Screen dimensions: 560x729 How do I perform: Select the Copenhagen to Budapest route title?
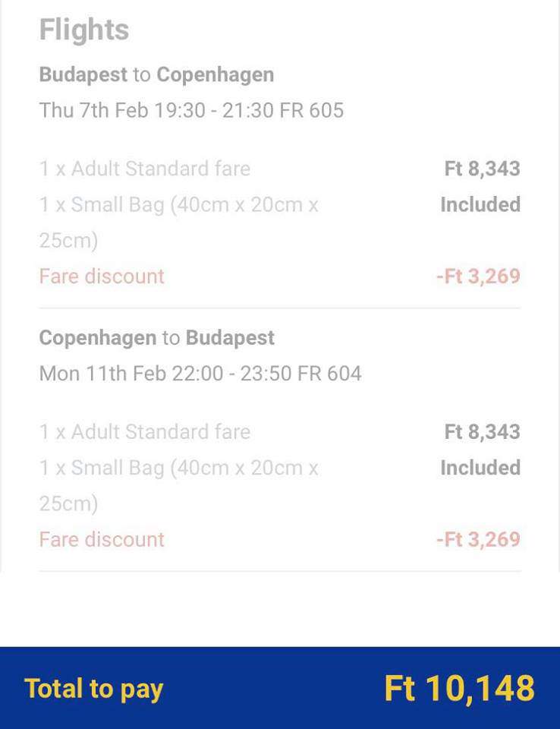tap(156, 338)
